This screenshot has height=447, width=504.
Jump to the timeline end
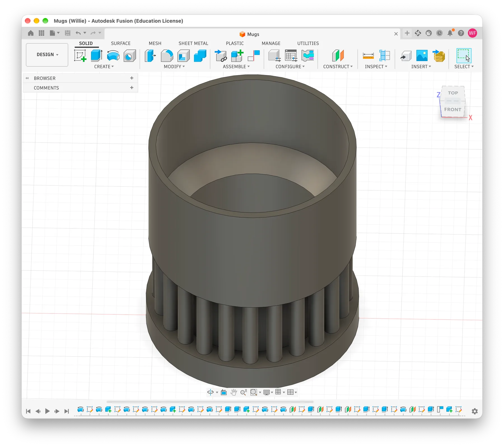click(x=67, y=411)
